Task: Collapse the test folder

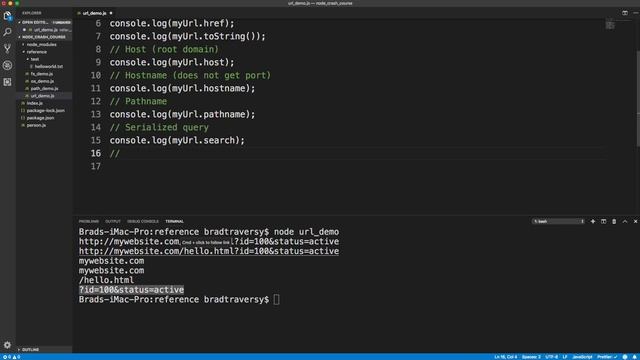Action: tap(35, 59)
